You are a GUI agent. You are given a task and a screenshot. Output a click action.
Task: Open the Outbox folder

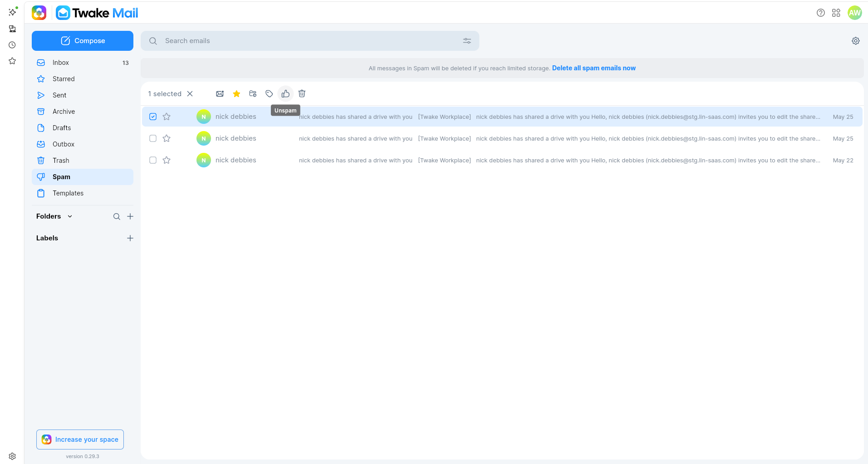83,144
